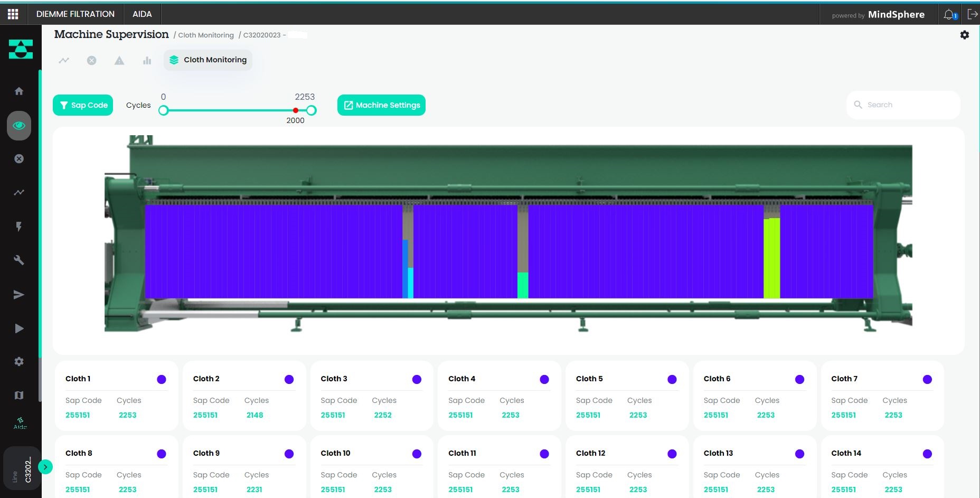
Task: Open the notification bell in the top bar
Action: (949, 14)
